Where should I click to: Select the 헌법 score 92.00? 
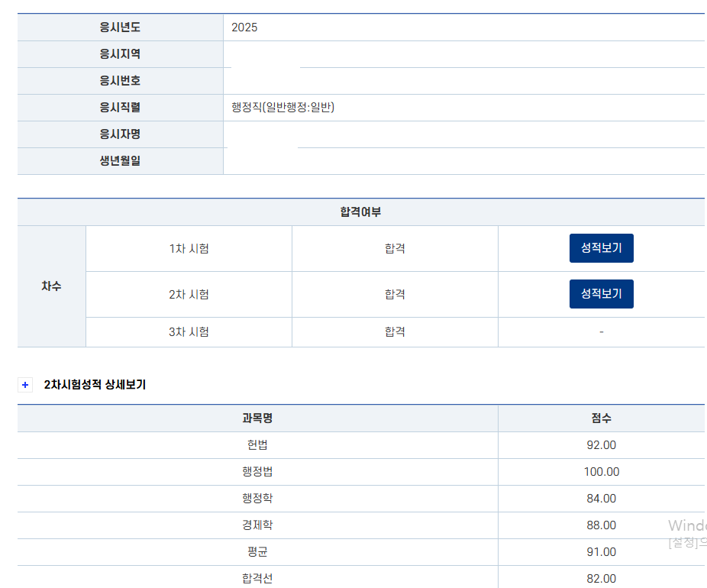coord(602,445)
